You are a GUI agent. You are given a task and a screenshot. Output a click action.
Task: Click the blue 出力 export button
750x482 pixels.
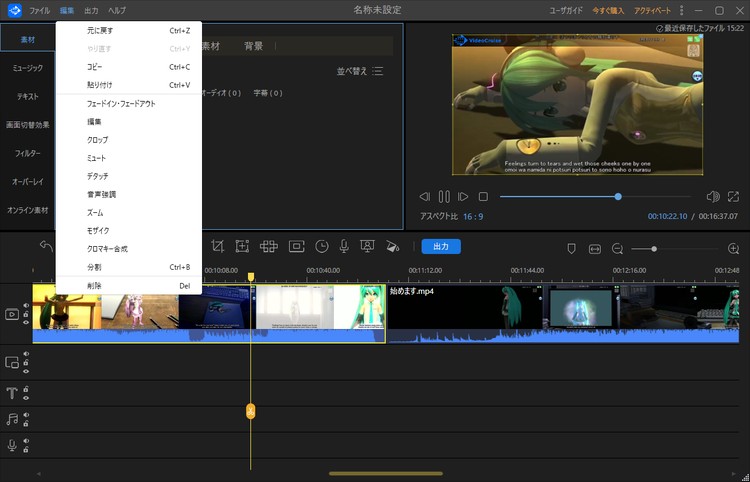click(x=441, y=246)
